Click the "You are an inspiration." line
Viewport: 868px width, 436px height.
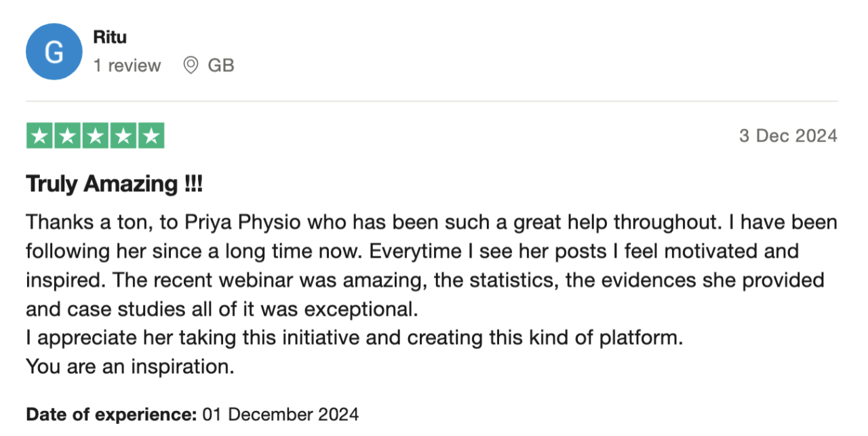click(130, 367)
